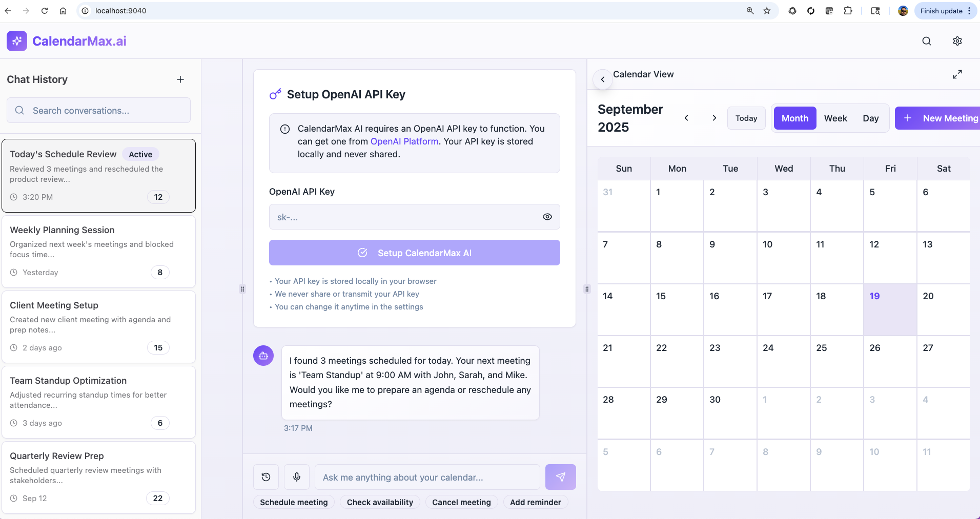The height and width of the screenshot is (519, 980).
Task: Open the browser profile avatar
Action: tap(903, 11)
